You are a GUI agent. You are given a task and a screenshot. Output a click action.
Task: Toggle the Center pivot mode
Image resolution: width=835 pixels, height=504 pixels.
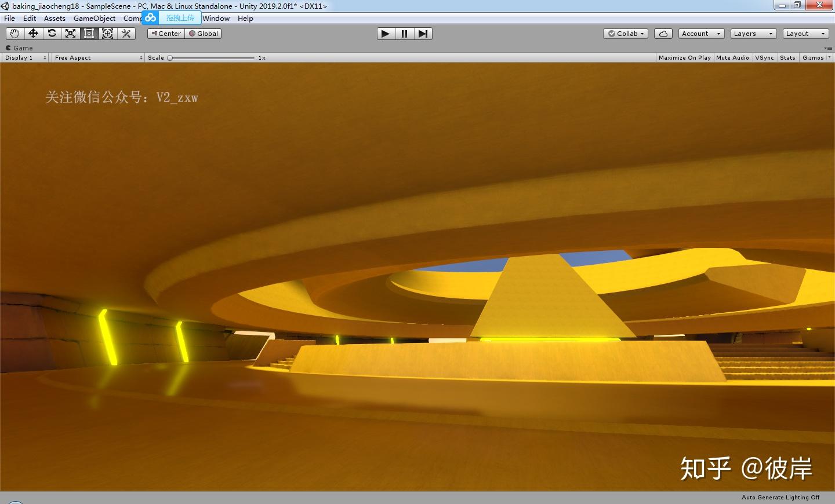pyautogui.click(x=166, y=34)
